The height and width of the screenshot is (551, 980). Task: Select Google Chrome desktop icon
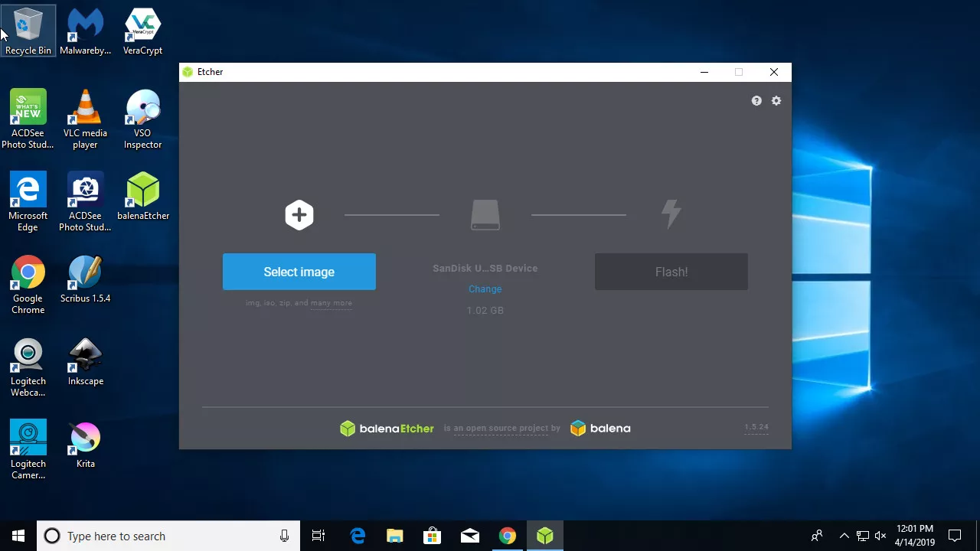tap(28, 285)
